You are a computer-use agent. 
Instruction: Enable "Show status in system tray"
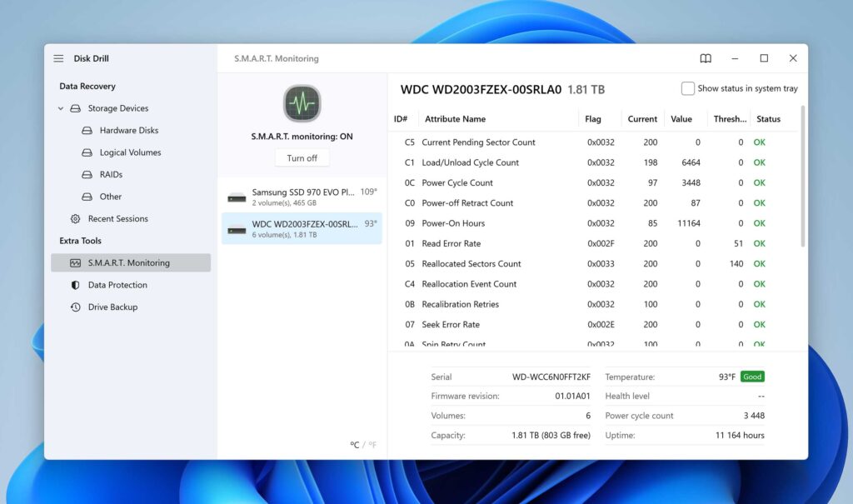[x=688, y=88]
